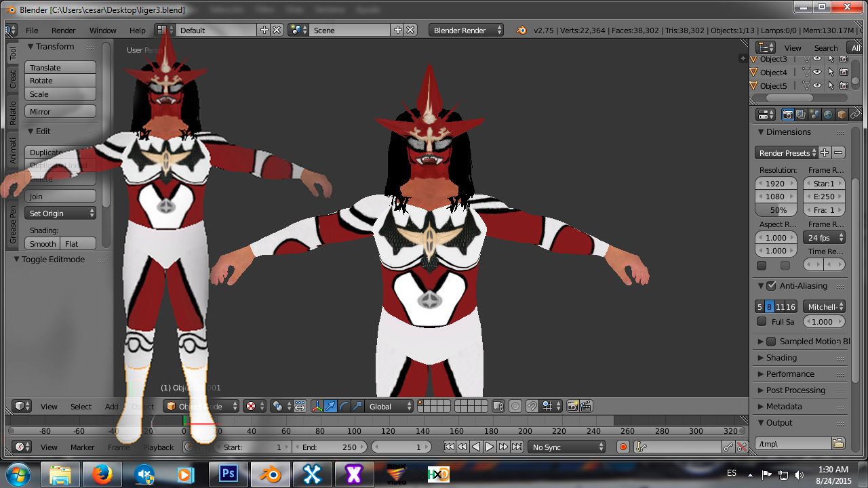Expand the Post Processing panel

795,390
